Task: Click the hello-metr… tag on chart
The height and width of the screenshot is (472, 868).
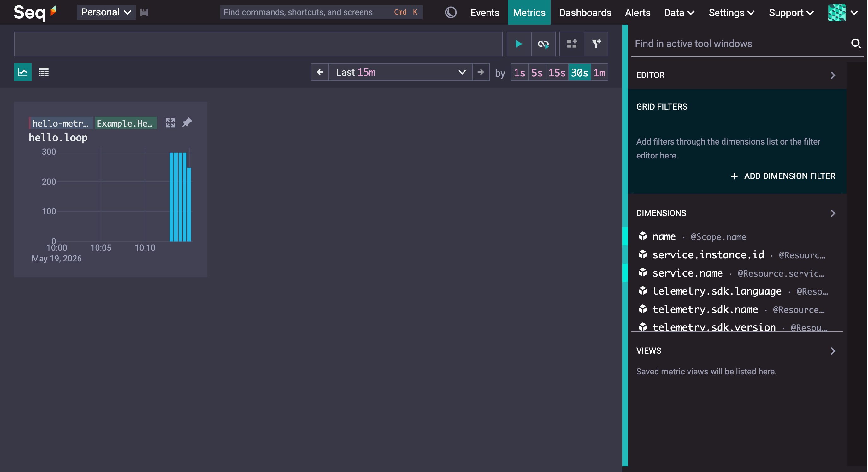Action: (60, 123)
